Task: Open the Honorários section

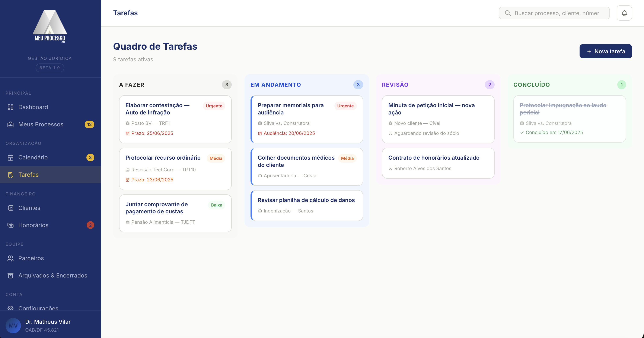Action: pos(51,225)
